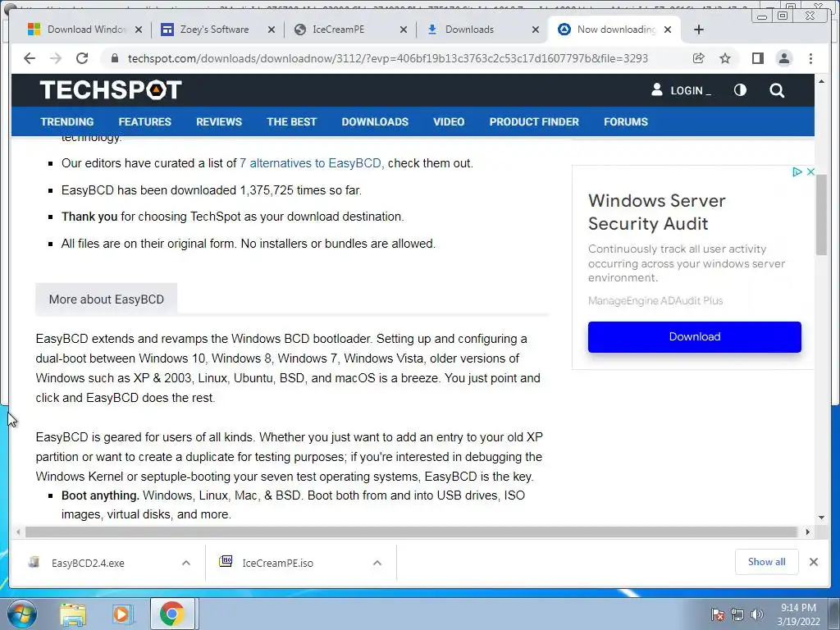This screenshot has height=630, width=840.
Task: Click the TechSpot logo
Action: click(x=111, y=90)
